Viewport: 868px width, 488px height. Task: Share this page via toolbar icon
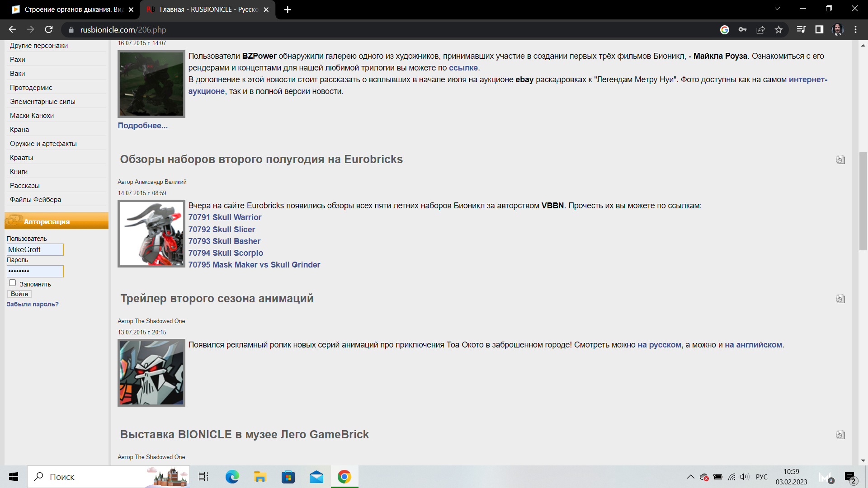(760, 30)
